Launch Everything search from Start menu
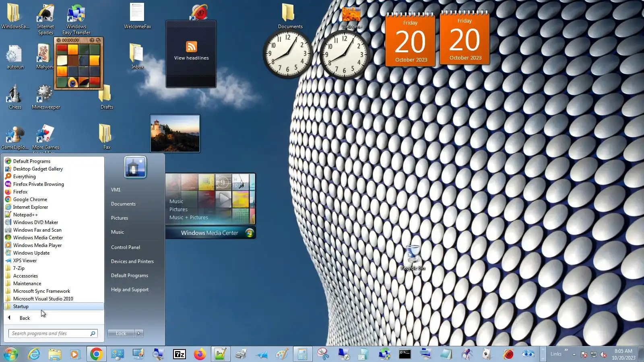This screenshot has height=362, width=644. pos(54,177)
